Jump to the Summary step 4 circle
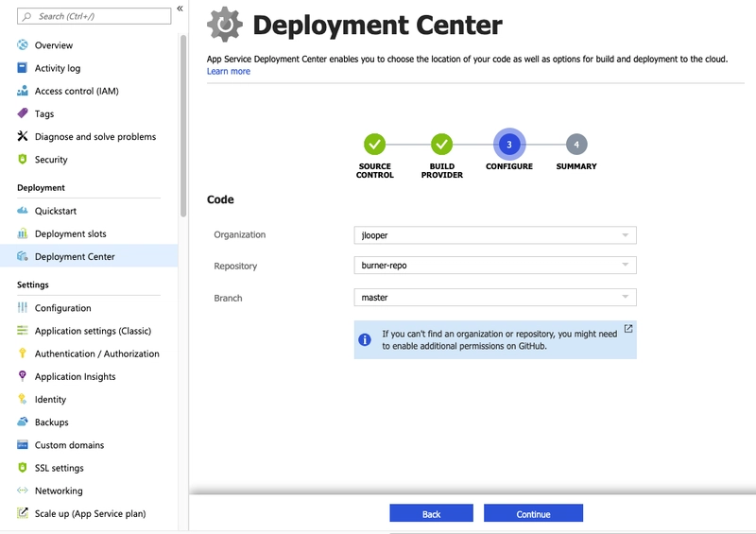This screenshot has height=534, width=756. (576, 145)
